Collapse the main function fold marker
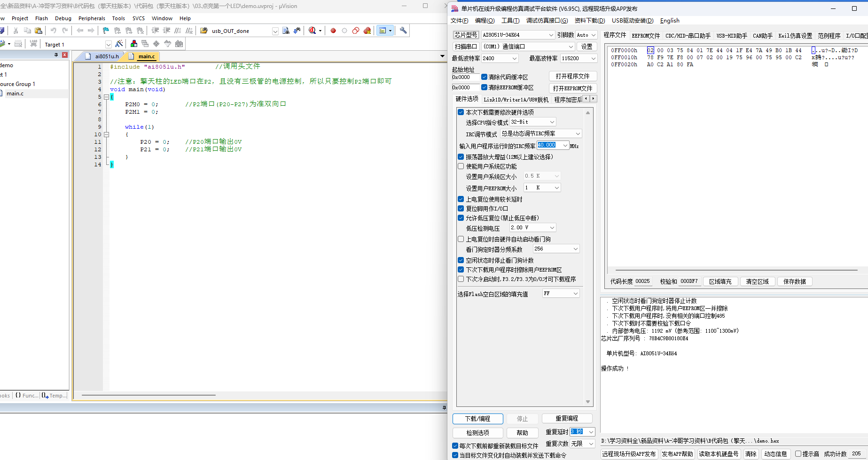This screenshot has width=868, height=460. click(x=106, y=97)
